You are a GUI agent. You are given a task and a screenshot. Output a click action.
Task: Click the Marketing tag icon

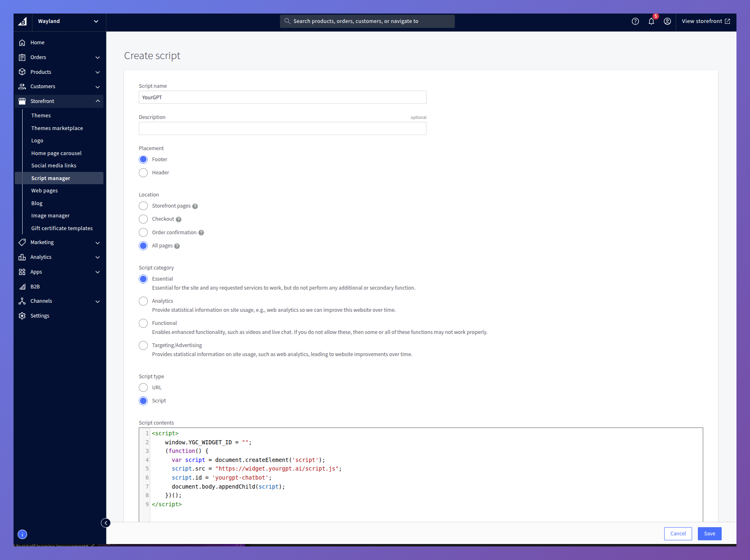pos(22,242)
